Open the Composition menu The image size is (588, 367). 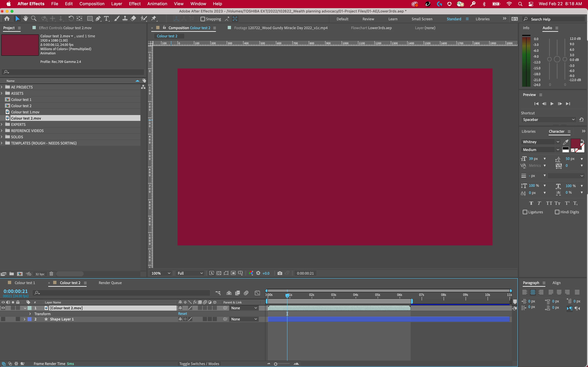point(92,4)
